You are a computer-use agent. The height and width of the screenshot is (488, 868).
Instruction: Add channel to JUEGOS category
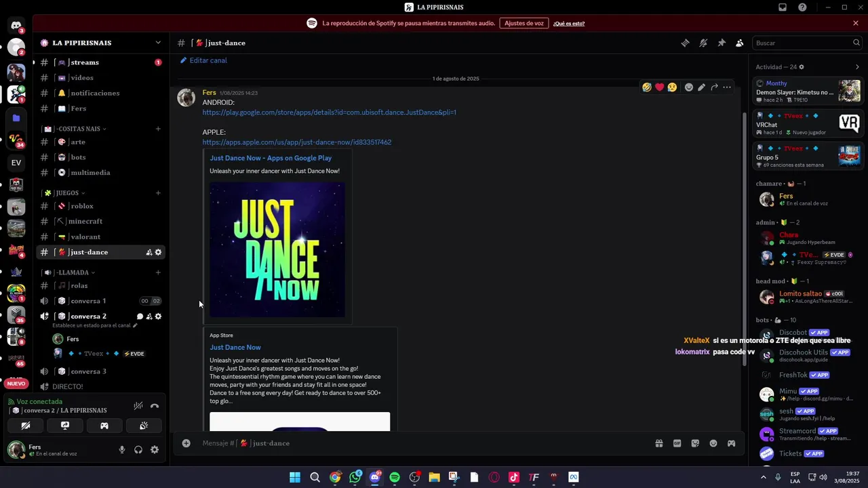(158, 193)
